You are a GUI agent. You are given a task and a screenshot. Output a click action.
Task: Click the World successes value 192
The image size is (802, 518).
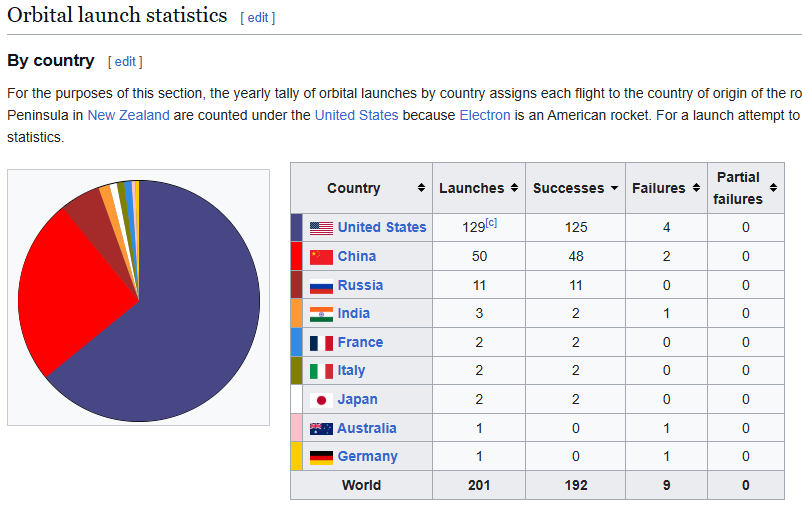pyautogui.click(x=576, y=485)
